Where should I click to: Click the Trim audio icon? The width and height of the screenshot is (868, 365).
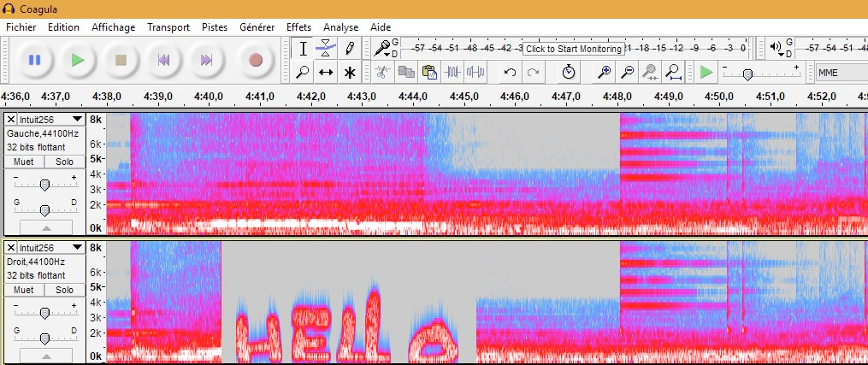coord(453,72)
